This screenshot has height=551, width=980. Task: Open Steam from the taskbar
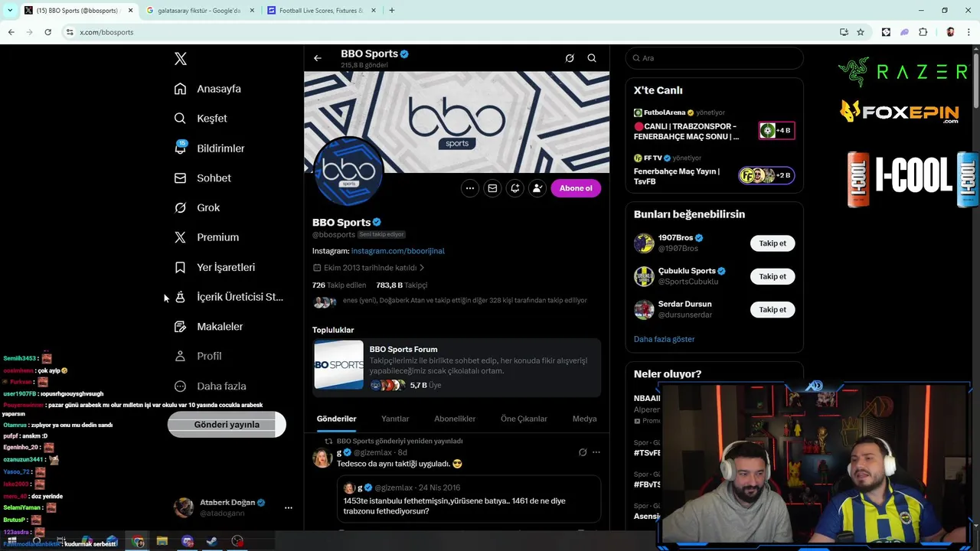(212, 542)
